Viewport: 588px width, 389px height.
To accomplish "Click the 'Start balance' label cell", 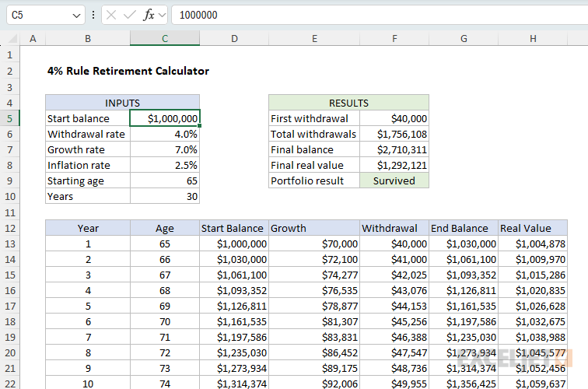I will click(x=88, y=118).
